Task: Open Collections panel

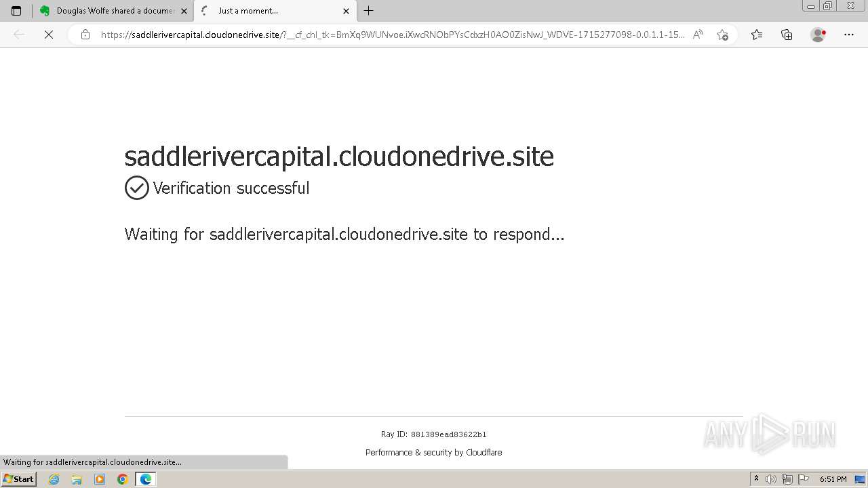Action: pyautogui.click(x=787, y=35)
